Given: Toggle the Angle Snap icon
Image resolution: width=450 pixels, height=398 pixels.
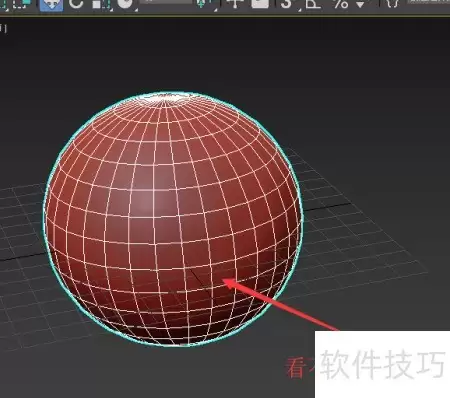Looking at the screenshot, I should [313, 4].
